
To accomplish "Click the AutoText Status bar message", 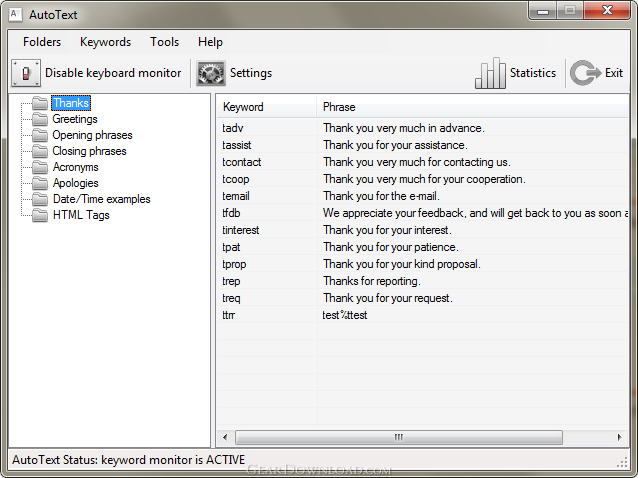I will point(129,460).
